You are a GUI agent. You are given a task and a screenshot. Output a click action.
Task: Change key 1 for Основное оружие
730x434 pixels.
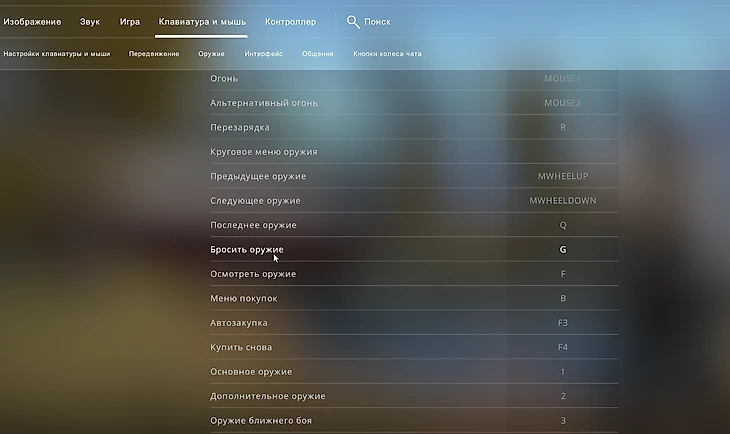pos(562,372)
